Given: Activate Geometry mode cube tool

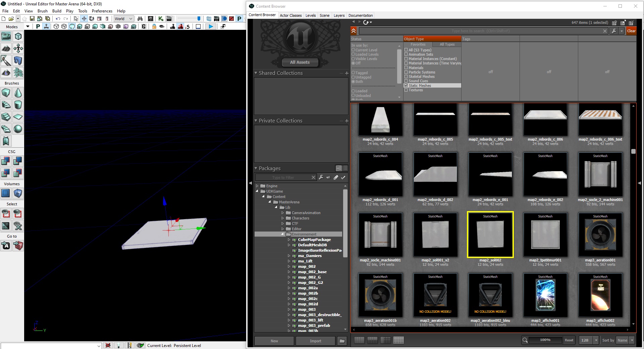Looking at the screenshot, I should click(x=18, y=36).
